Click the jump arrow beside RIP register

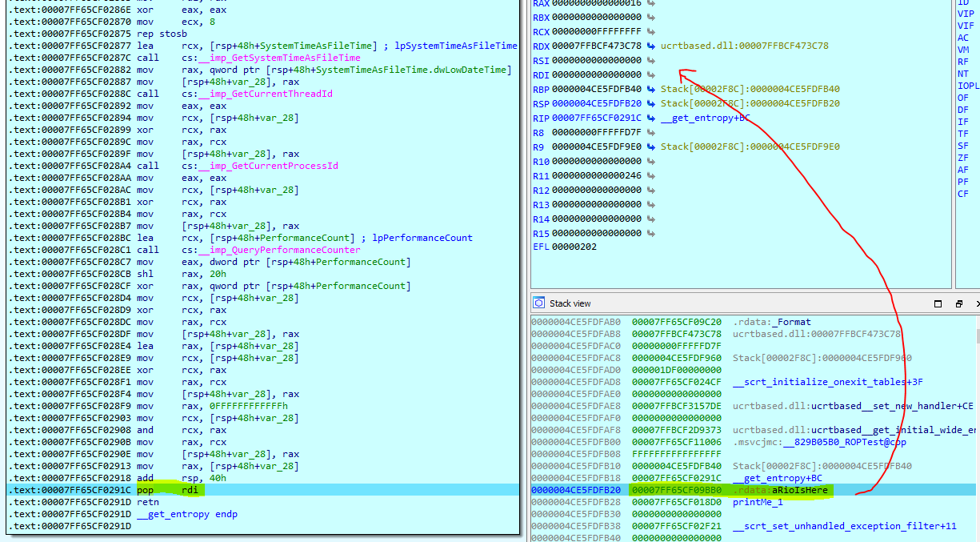coord(650,118)
